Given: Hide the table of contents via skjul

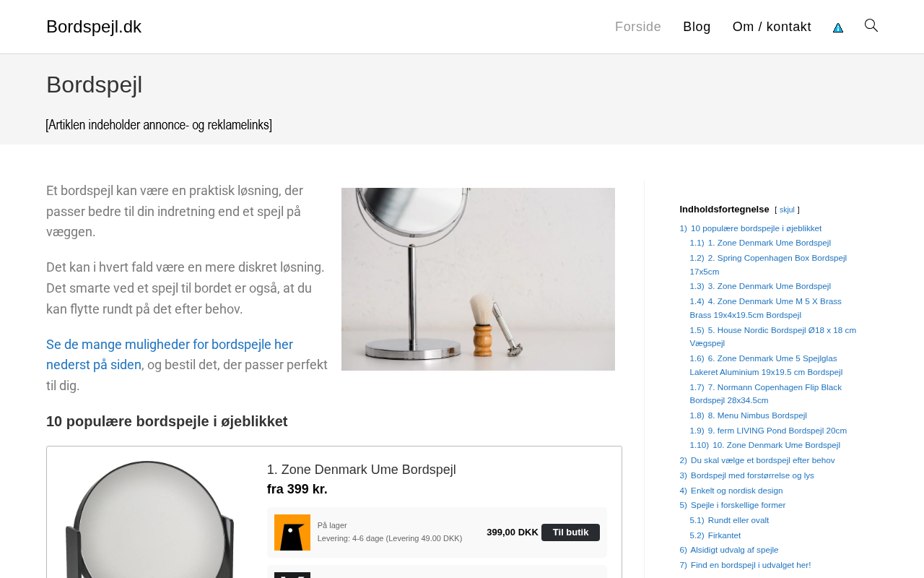Looking at the screenshot, I should (787, 210).
